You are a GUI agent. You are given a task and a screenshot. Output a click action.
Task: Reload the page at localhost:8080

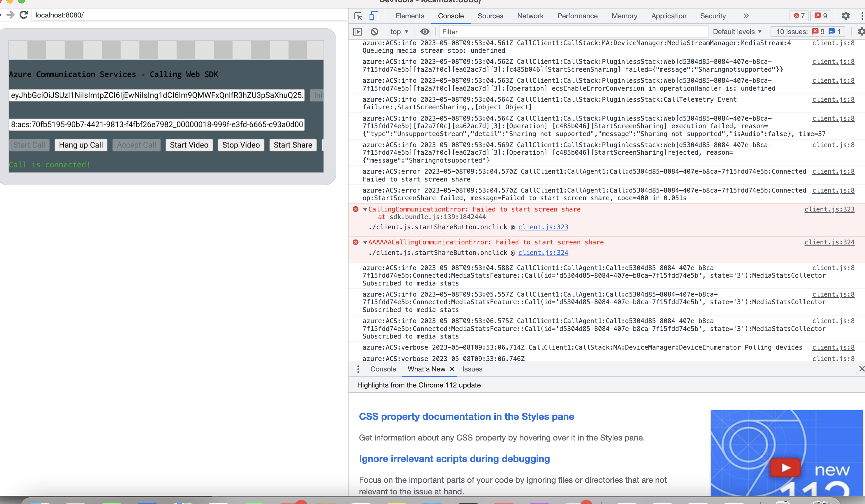[24, 15]
